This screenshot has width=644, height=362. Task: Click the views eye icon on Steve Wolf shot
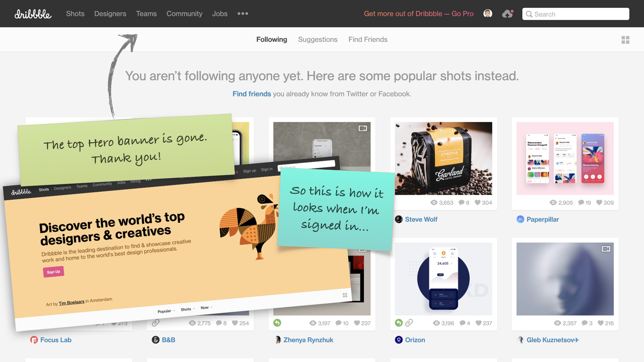tap(434, 202)
